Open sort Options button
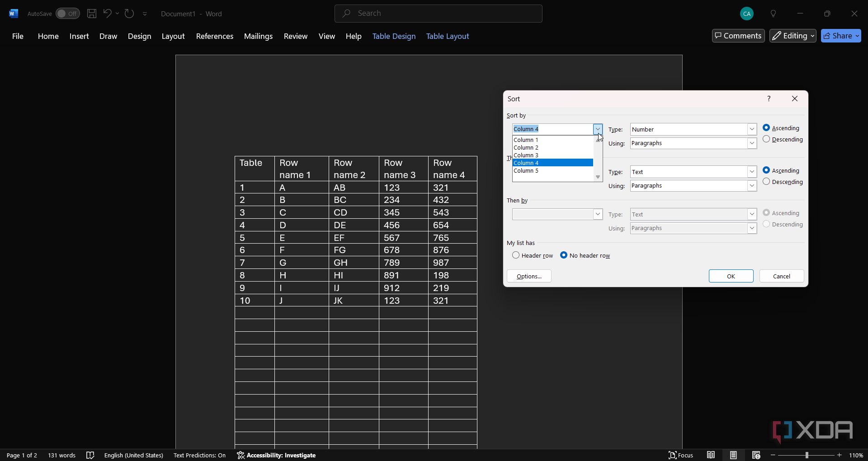The width and height of the screenshot is (868, 461). [x=529, y=276]
